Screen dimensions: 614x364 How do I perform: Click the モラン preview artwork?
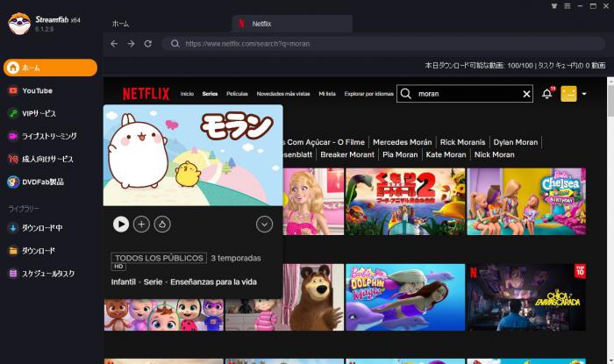(x=193, y=155)
